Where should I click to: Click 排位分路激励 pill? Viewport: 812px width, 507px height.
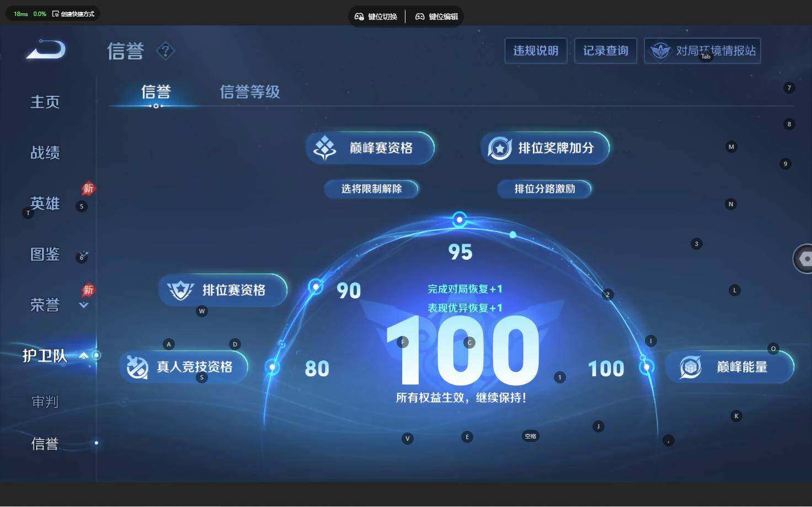[544, 189]
